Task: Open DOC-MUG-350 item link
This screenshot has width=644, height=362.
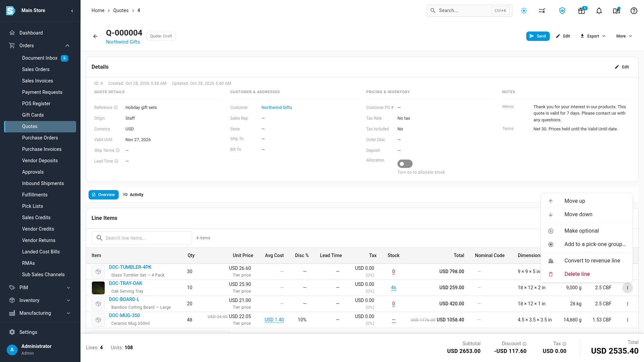Action: pos(124,315)
